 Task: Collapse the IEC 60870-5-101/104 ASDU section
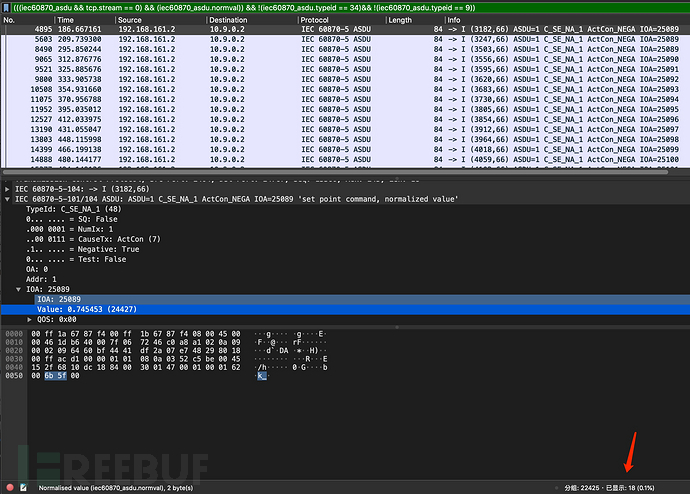click(x=9, y=199)
